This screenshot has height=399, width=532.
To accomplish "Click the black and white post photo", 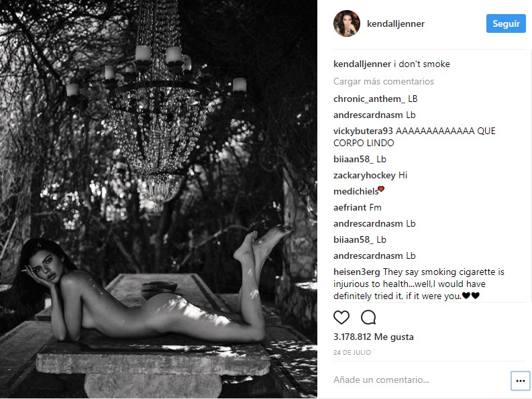I will pos(158,199).
